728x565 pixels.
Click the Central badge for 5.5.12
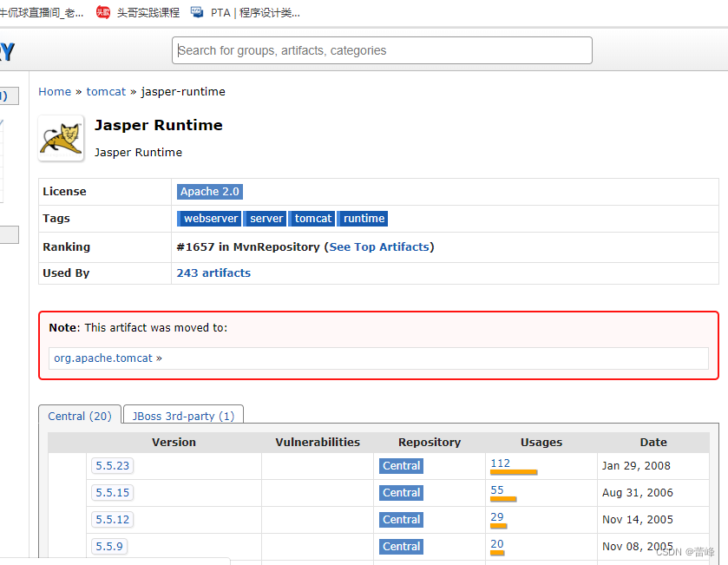(401, 520)
